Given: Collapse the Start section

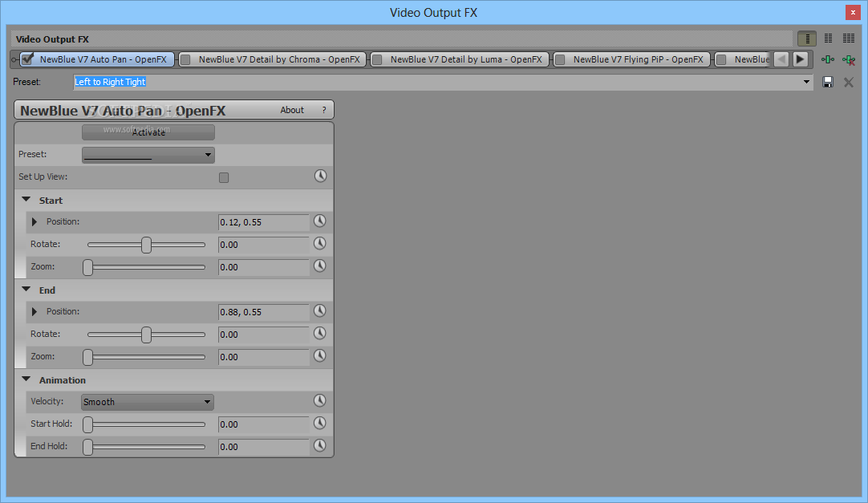Looking at the screenshot, I should pos(26,199).
